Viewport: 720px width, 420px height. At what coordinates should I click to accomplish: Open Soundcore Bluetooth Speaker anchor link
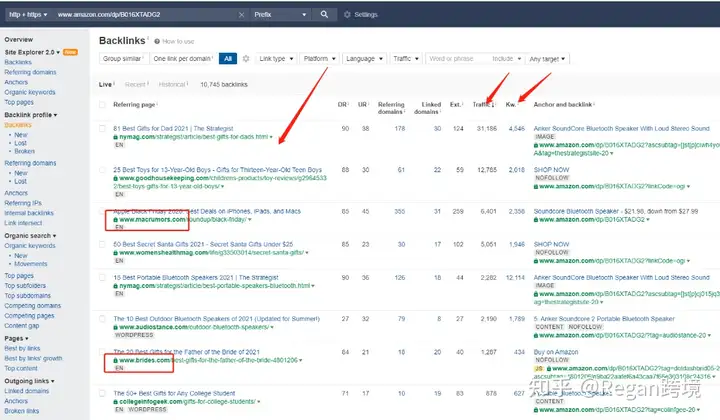tap(576, 212)
